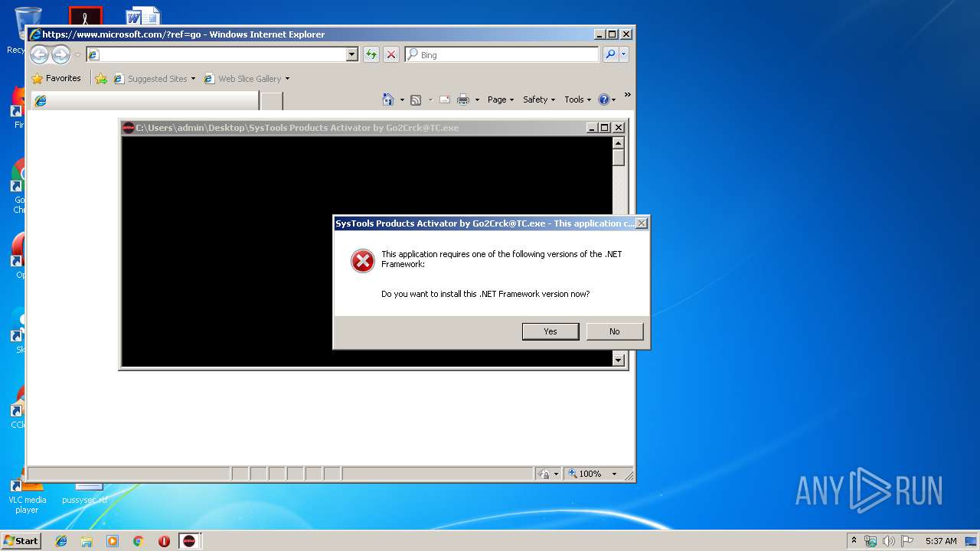Open Windows Explorer folder from taskbar

point(87,540)
